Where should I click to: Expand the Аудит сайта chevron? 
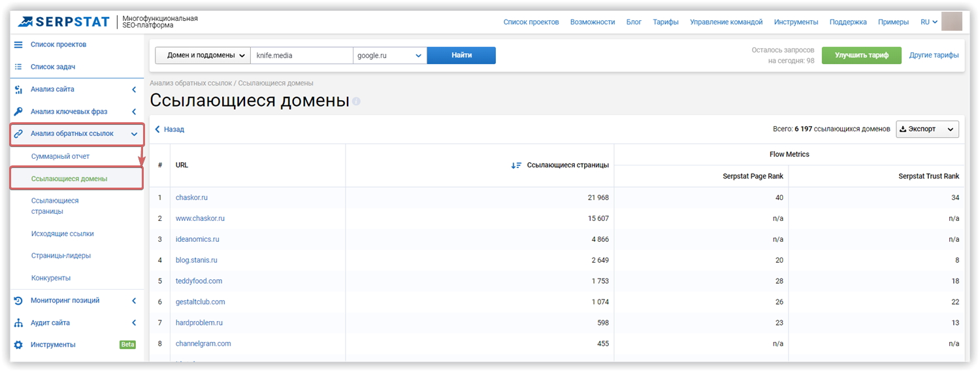click(x=134, y=322)
